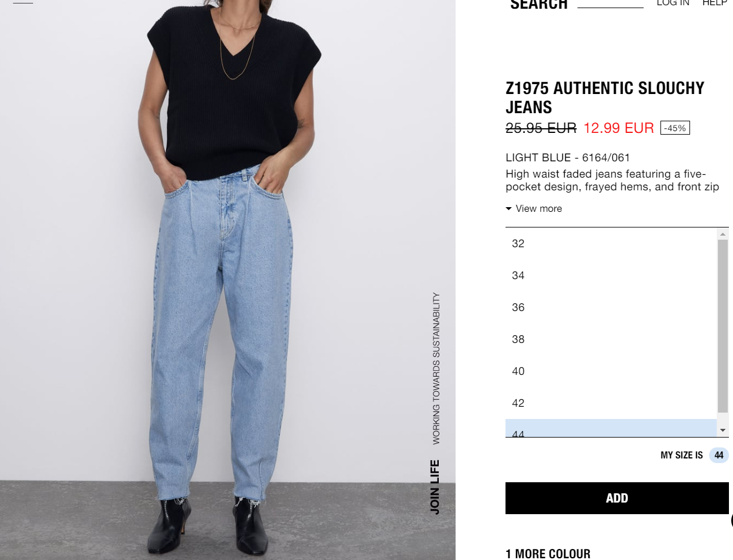Click the -45% discount badge
The width and height of the screenshot is (733, 560).
pos(675,128)
